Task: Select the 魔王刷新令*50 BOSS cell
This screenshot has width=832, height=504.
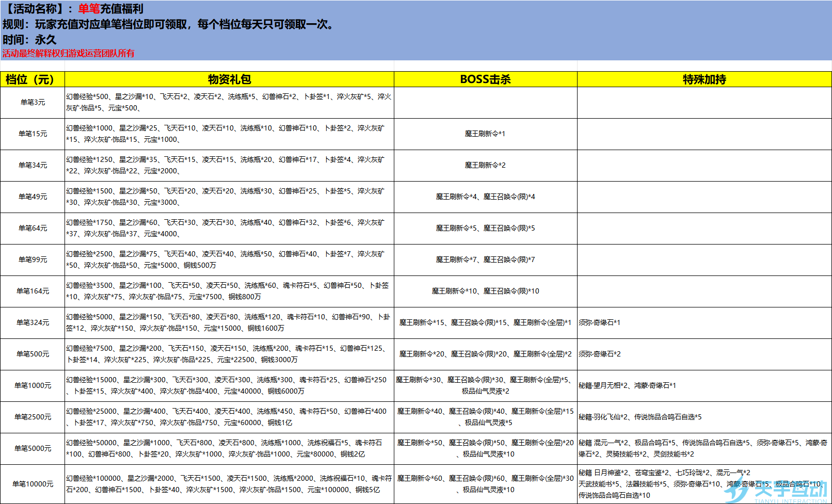Action: pyautogui.click(x=485, y=449)
